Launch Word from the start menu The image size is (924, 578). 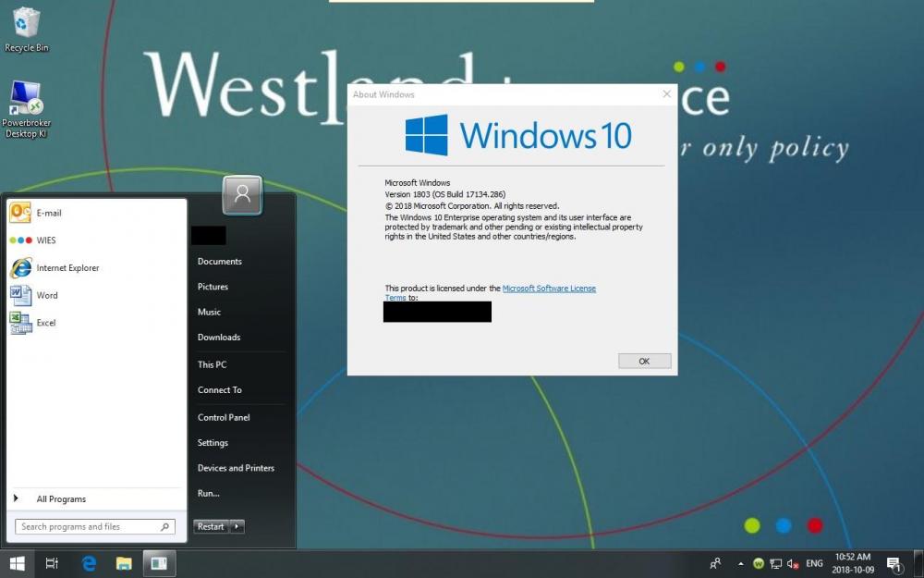(46, 296)
